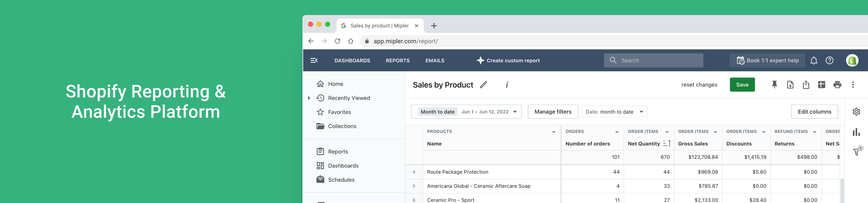Open Refund Items column dropdown
Viewport: 868px width, 203px height.
click(x=814, y=132)
